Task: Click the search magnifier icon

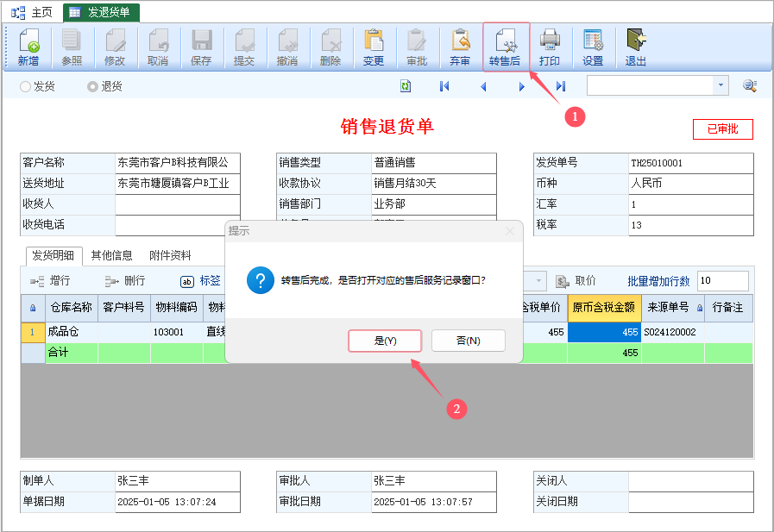Action: [750, 85]
